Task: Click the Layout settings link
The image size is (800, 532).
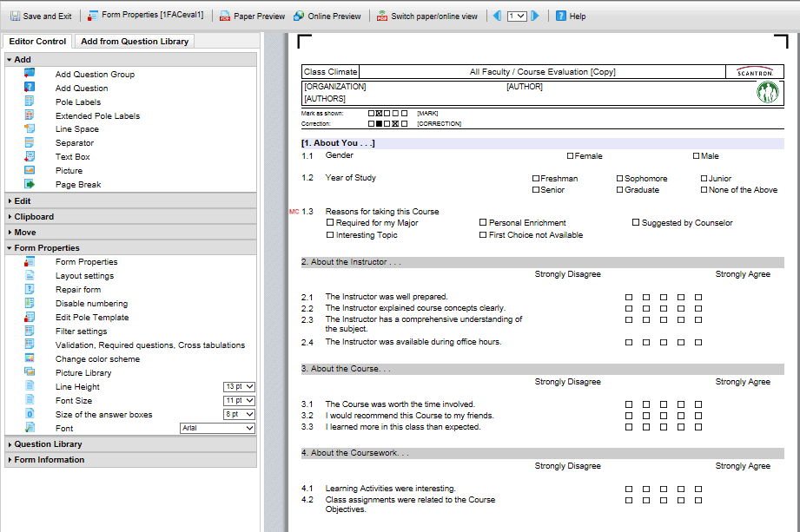Action: pos(85,276)
